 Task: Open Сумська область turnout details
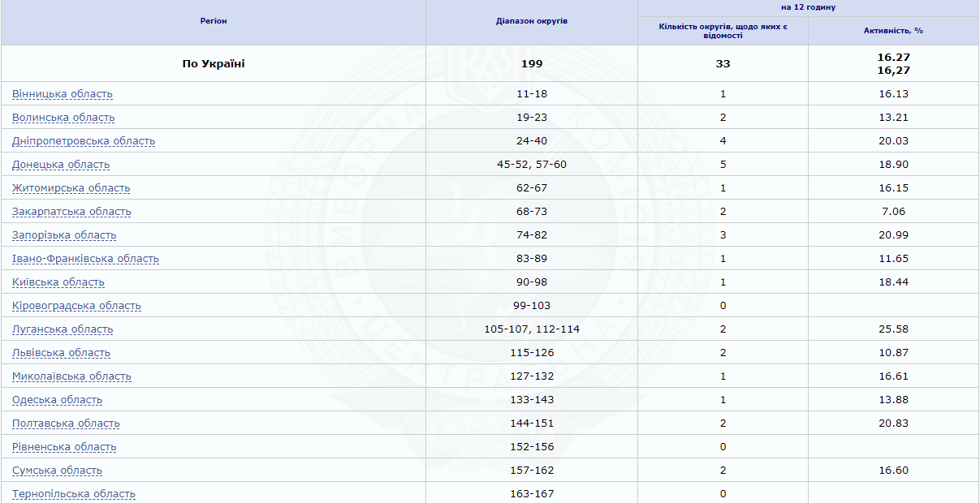point(58,471)
